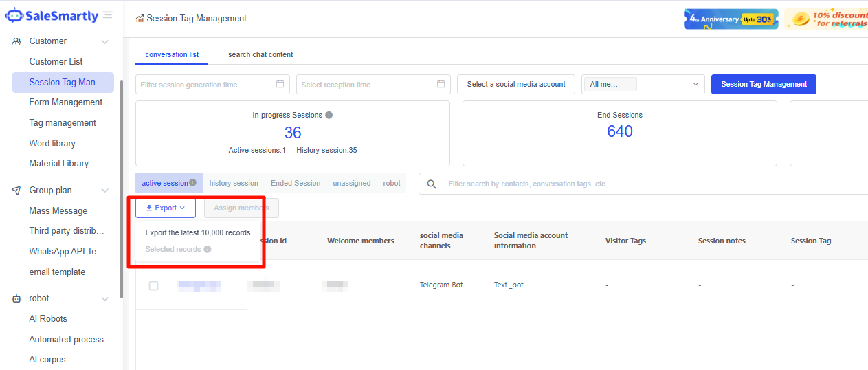Open Material Library in the sidebar

[59, 163]
